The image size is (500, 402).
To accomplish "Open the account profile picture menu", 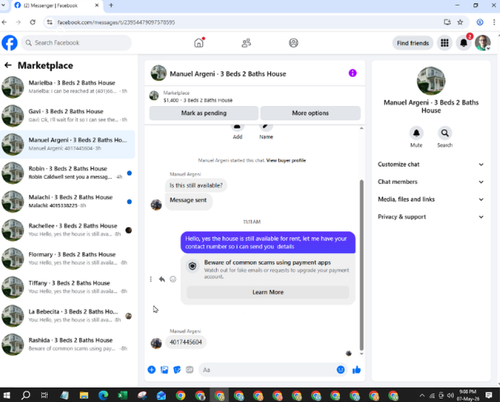I will (483, 43).
